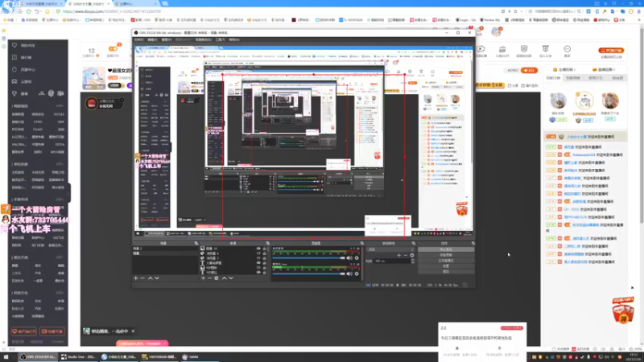
Task: Open source properties with the sources gear icon
Action: (217, 278)
